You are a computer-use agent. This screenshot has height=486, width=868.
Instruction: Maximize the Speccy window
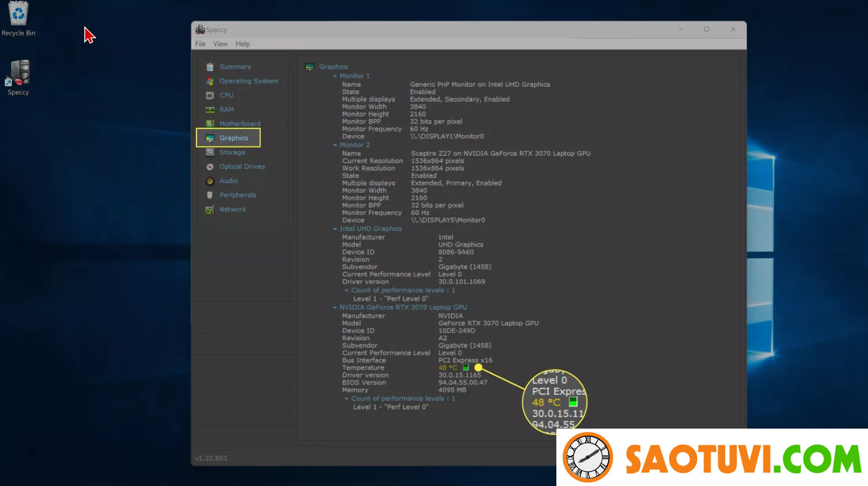coord(707,29)
